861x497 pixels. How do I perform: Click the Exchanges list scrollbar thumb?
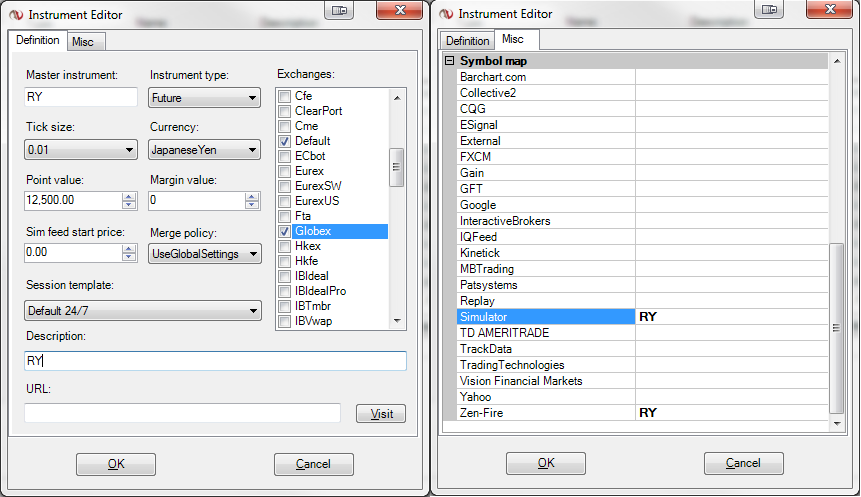[x=396, y=167]
